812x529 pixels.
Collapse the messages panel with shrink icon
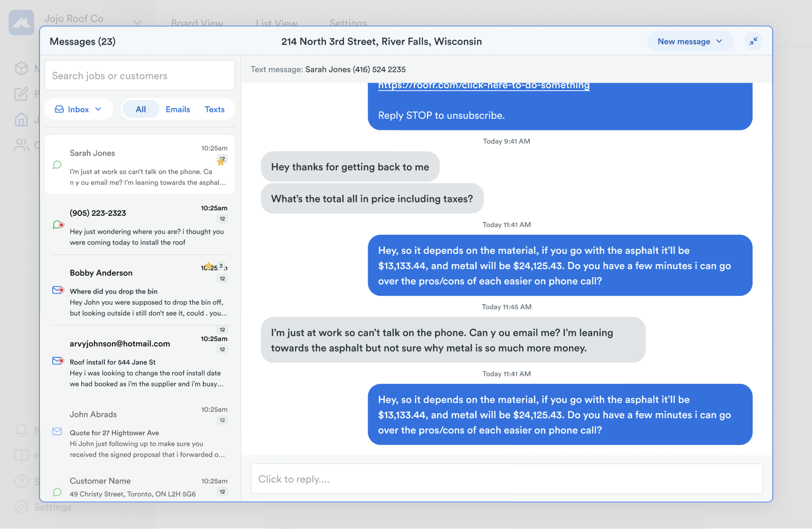[x=753, y=41]
